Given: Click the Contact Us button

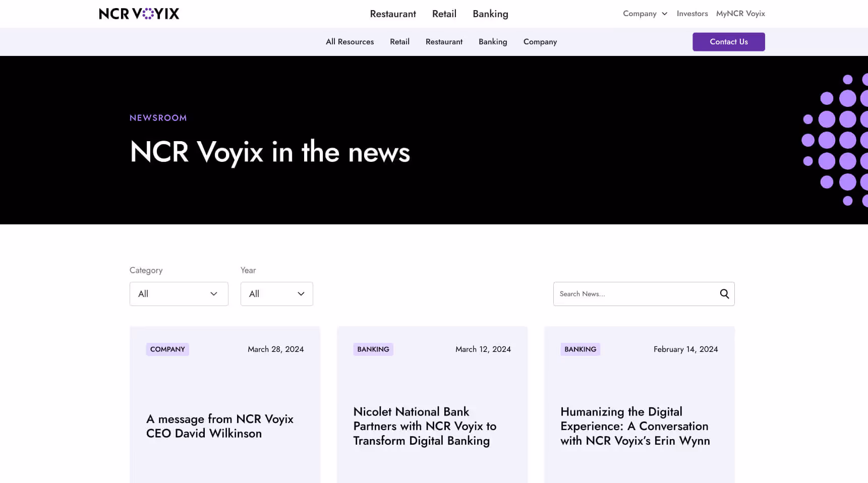Looking at the screenshot, I should [729, 42].
